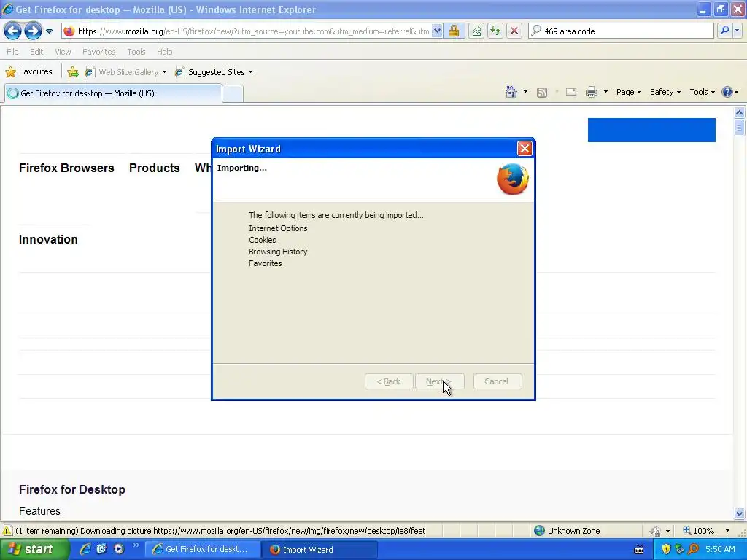Click the Firefox logo in Import Wizard
This screenshot has height=560, width=747.
click(513, 179)
